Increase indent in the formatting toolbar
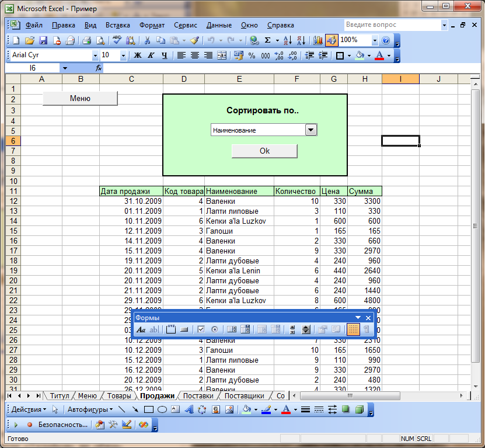This screenshot has height=448, width=485. [x=323, y=55]
